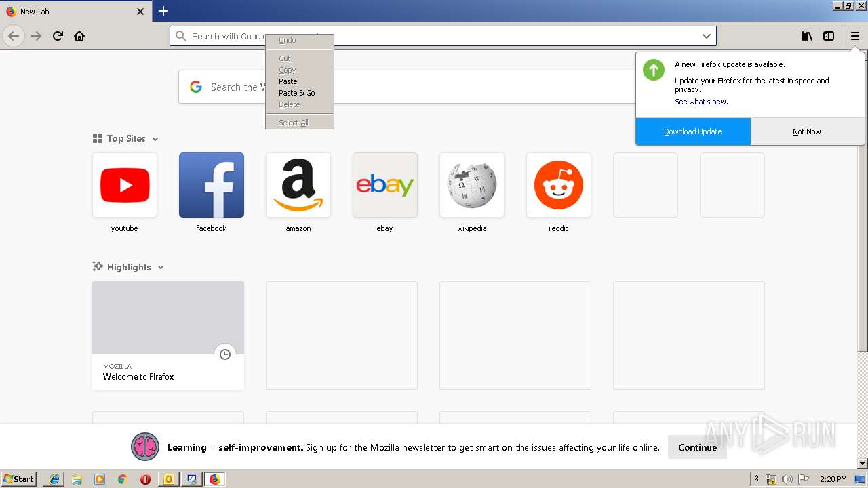
Task: Dismiss update with Not Now
Action: point(807,131)
